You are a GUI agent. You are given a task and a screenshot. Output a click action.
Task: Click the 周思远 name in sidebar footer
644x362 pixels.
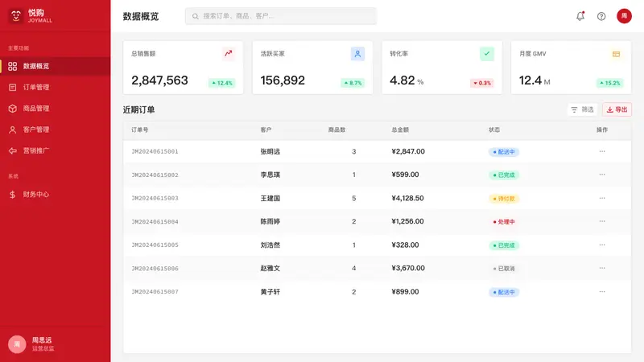click(x=42, y=340)
